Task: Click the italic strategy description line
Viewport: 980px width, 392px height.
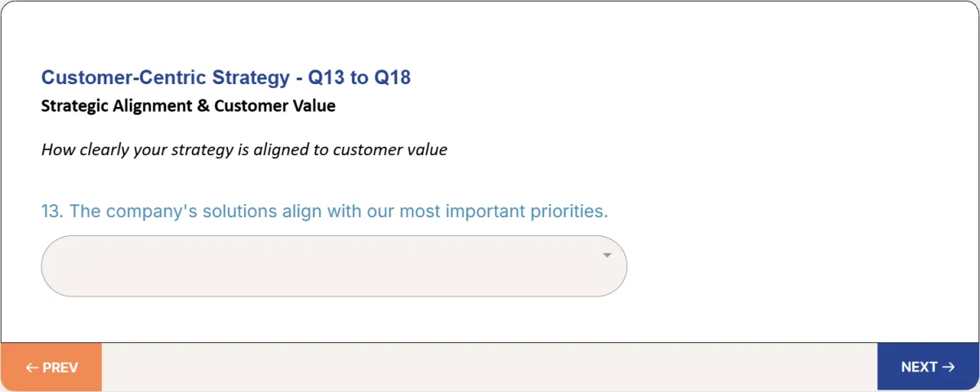Action: pyautogui.click(x=244, y=150)
